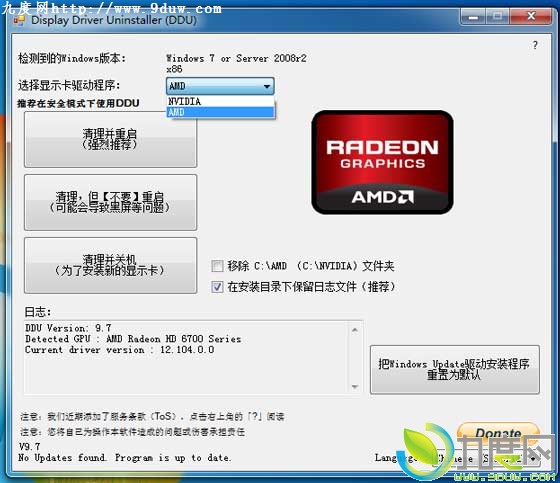
Task: Uncheck 在安装目录下保留日志文件 checkbox
Action: tap(217, 287)
